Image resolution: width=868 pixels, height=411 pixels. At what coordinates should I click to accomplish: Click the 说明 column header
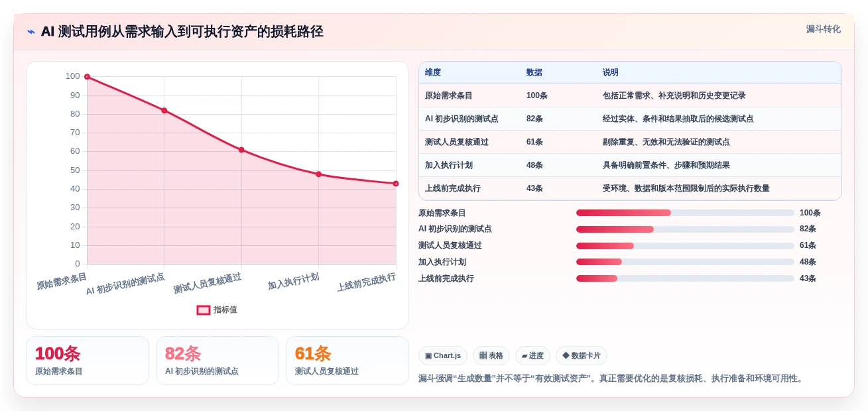610,72
